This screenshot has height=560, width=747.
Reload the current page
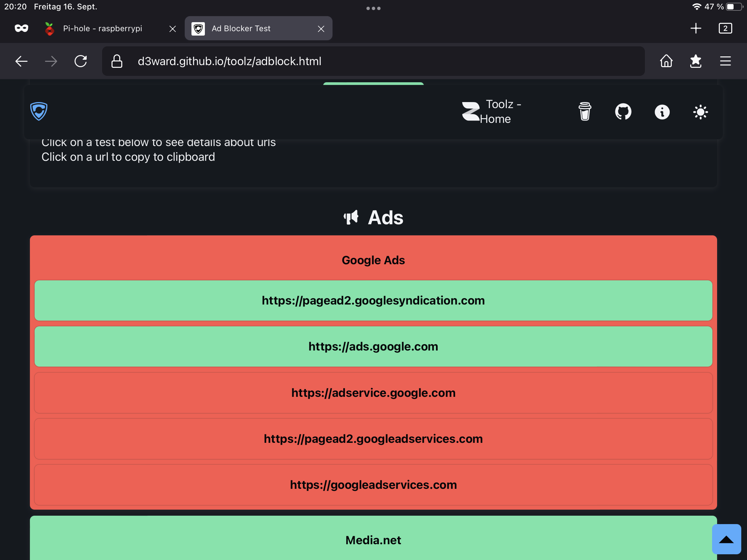(x=81, y=61)
